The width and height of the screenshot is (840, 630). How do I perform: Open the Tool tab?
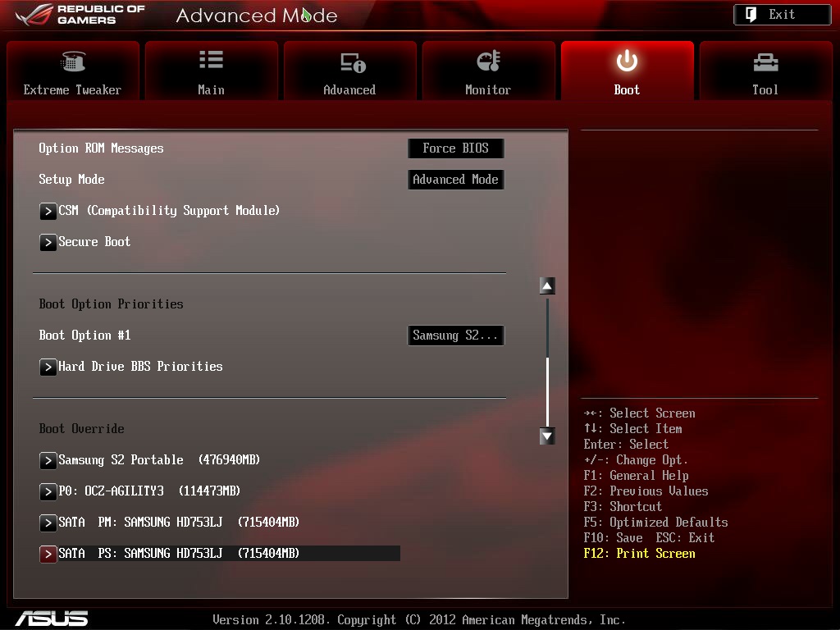click(x=765, y=71)
